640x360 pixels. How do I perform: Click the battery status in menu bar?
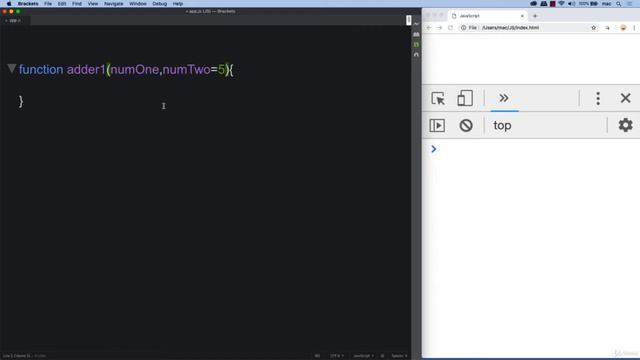point(588,4)
